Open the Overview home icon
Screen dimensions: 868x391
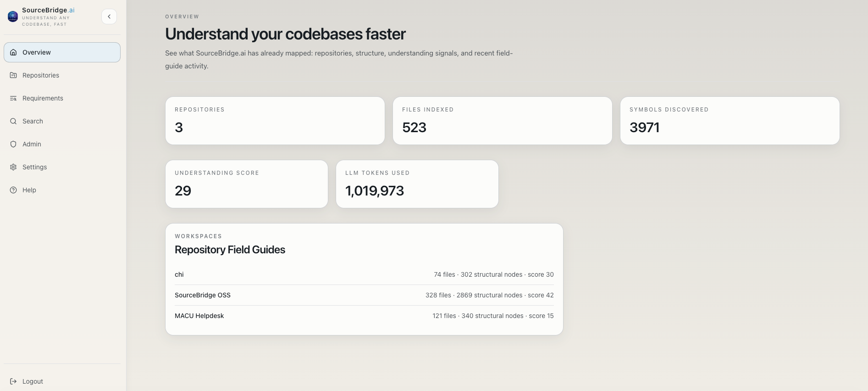[13, 52]
